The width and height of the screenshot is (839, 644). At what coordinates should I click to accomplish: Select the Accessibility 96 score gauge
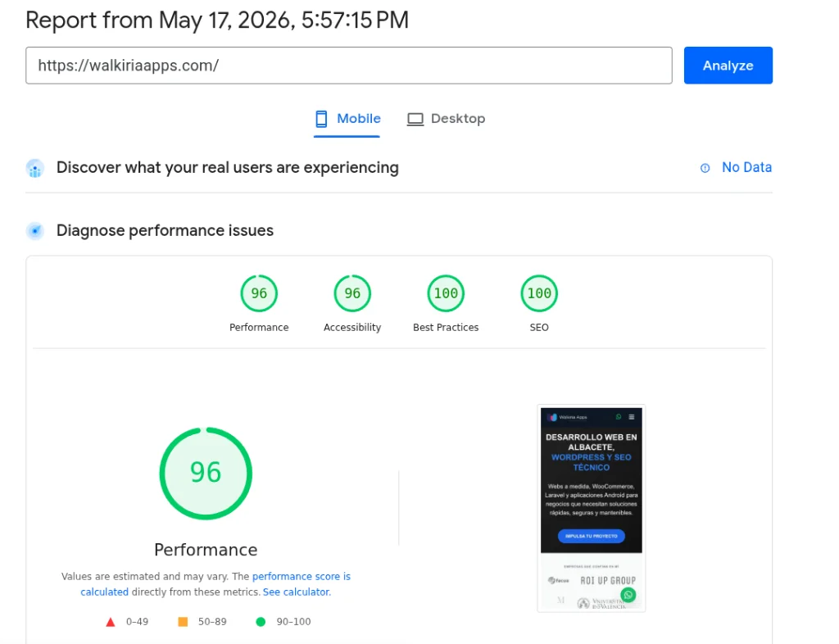coord(352,293)
